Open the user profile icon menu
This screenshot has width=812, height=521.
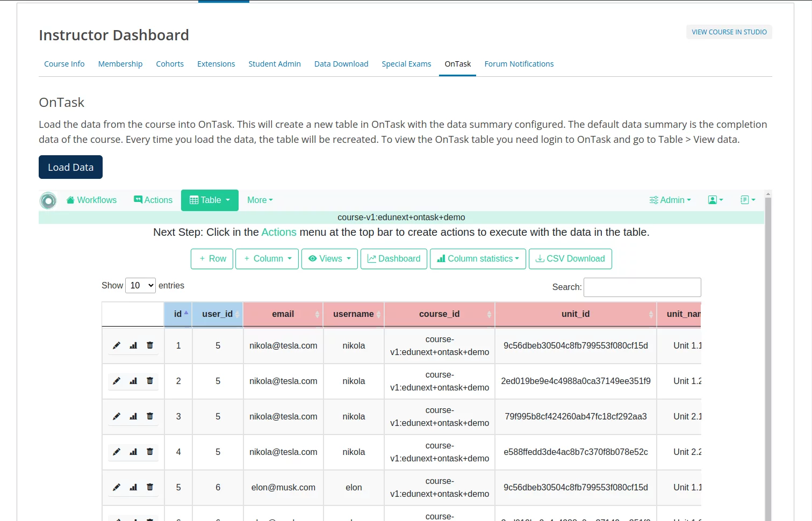[x=715, y=200]
